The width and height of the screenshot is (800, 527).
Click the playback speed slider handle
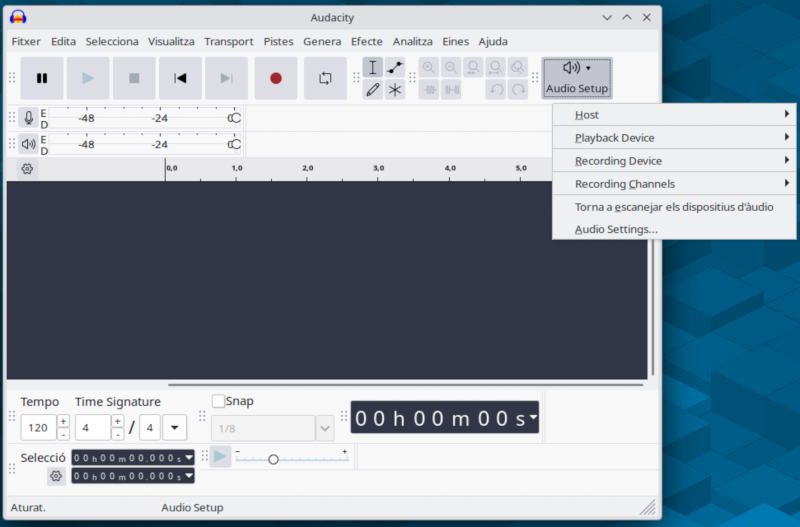pos(273,459)
